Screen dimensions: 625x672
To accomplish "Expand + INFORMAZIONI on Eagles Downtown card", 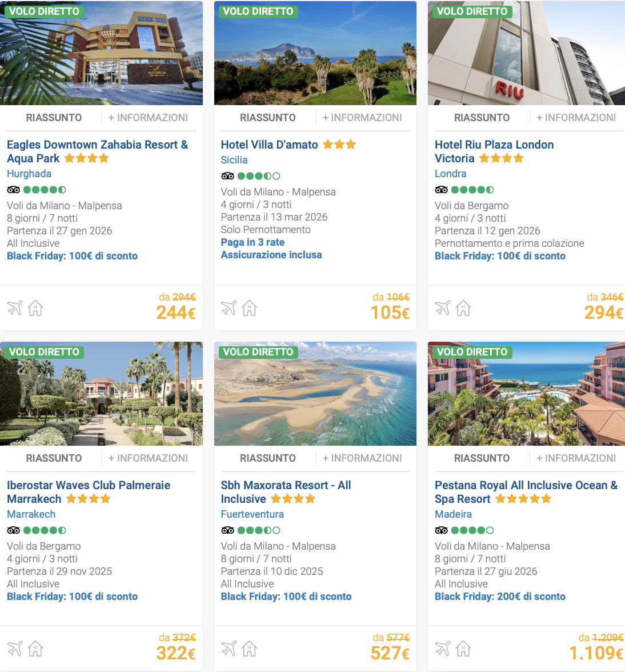I will 149,117.
